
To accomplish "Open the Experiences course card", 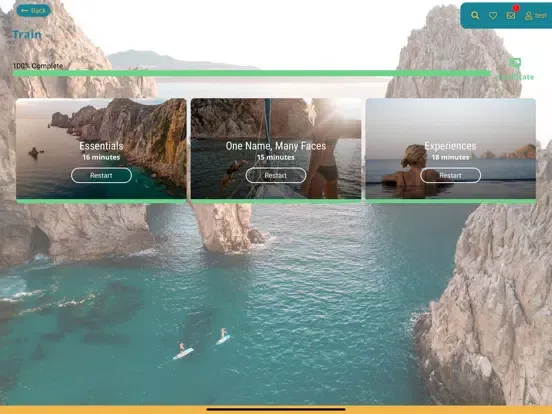I will [451, 150].
